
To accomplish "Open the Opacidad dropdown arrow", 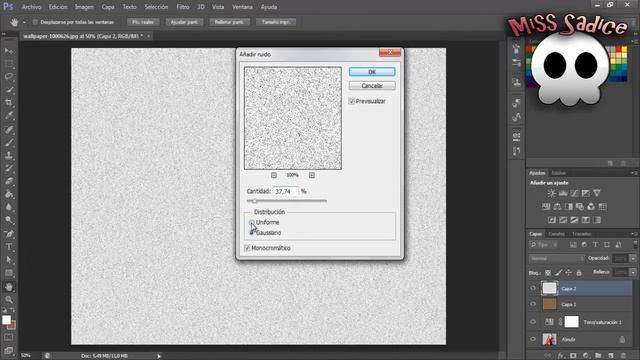I will pyautogui.click(x=633, y=258).
